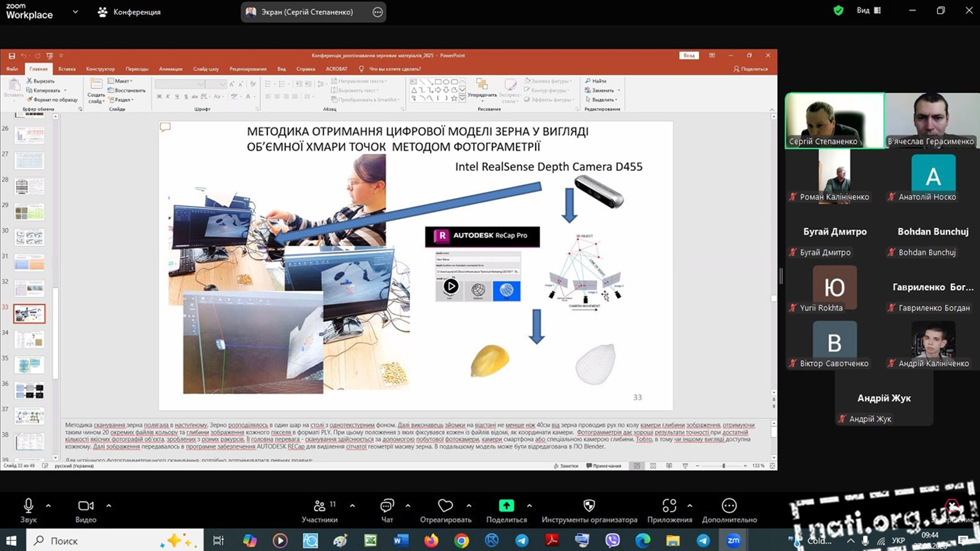Expand video options arrow next to Видео

pyautogui.click(x=109, y=506)
